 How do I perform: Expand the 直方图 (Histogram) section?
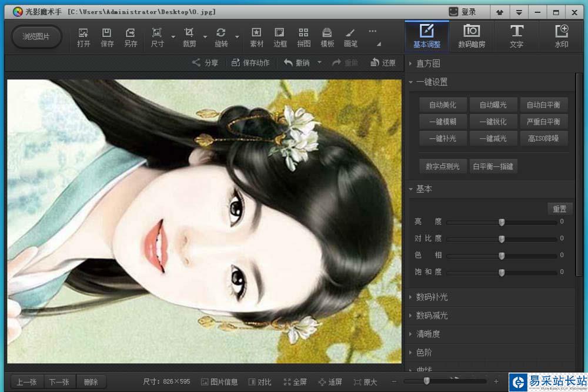428,63
